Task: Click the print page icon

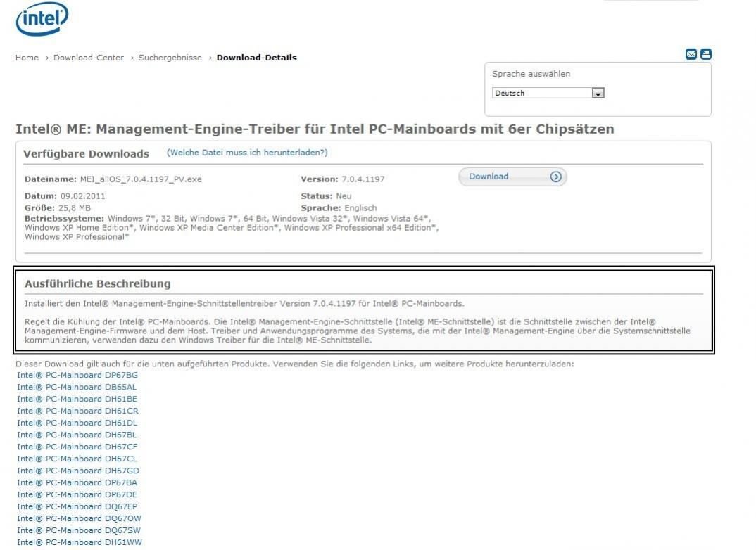Action: [x=706, y=54]
